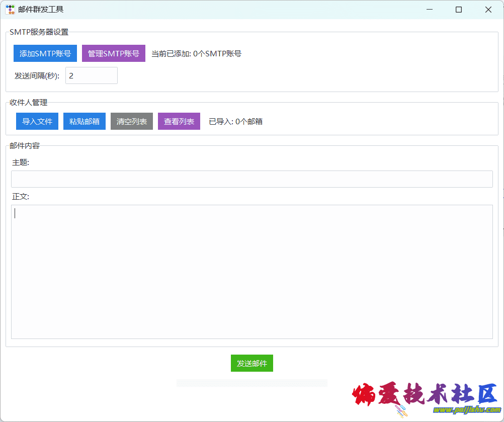Click the 收件人管理 group title
This screenshot has height=422, width=504.
29,103
